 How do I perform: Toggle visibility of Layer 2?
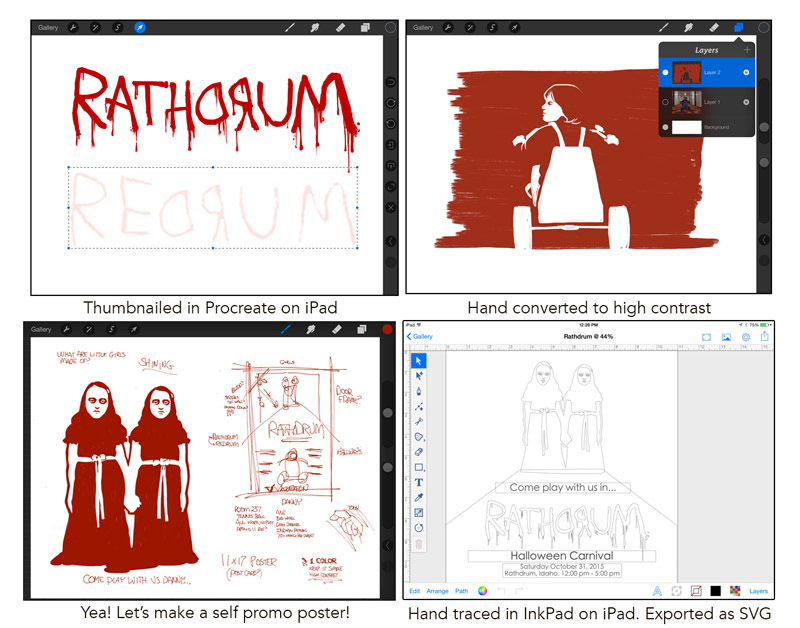(x=665, y=72)
